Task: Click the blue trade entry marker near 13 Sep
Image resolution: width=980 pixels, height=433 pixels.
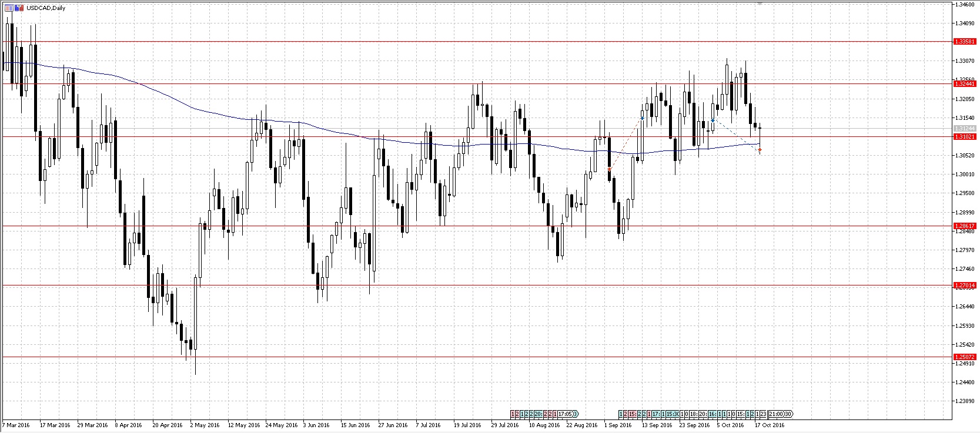Action: click(643, 118)
